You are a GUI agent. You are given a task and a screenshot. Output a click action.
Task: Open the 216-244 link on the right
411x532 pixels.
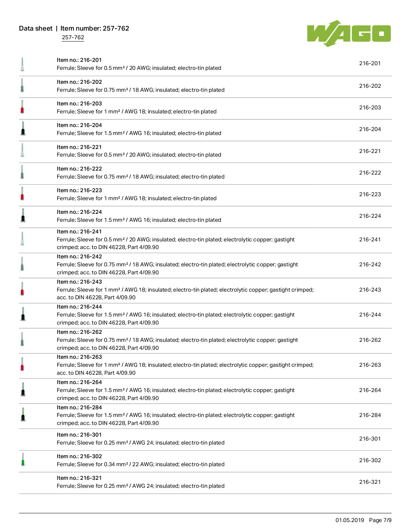[x=370, y=315]
